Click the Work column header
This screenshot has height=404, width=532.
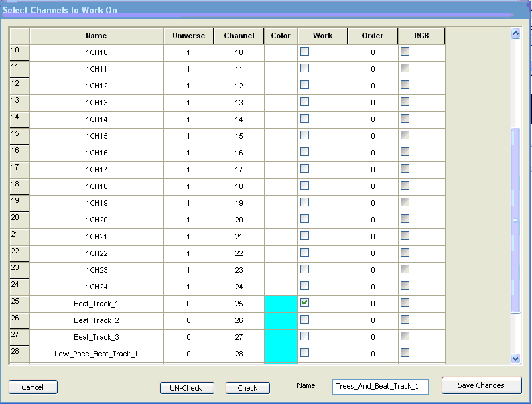[x=322, y=36]
